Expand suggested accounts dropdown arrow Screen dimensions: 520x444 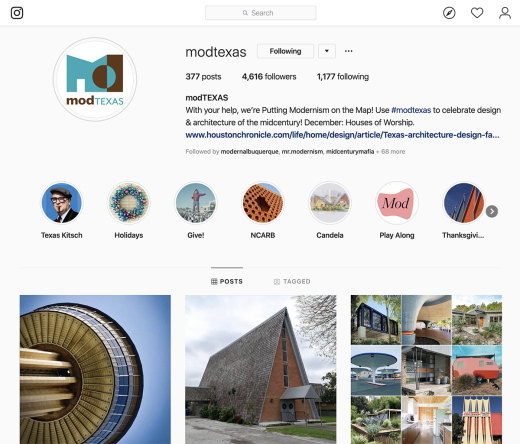tap(327, 51)
